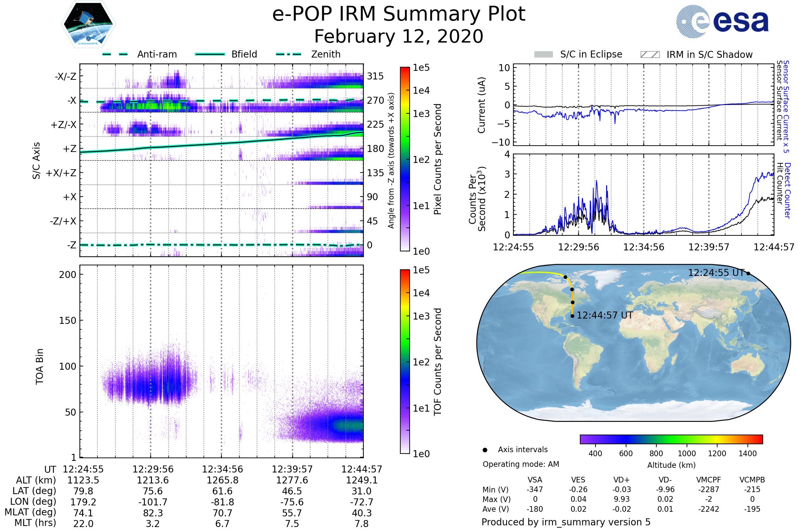Click the IRM in S/C Shadow hatched patch

650,55
